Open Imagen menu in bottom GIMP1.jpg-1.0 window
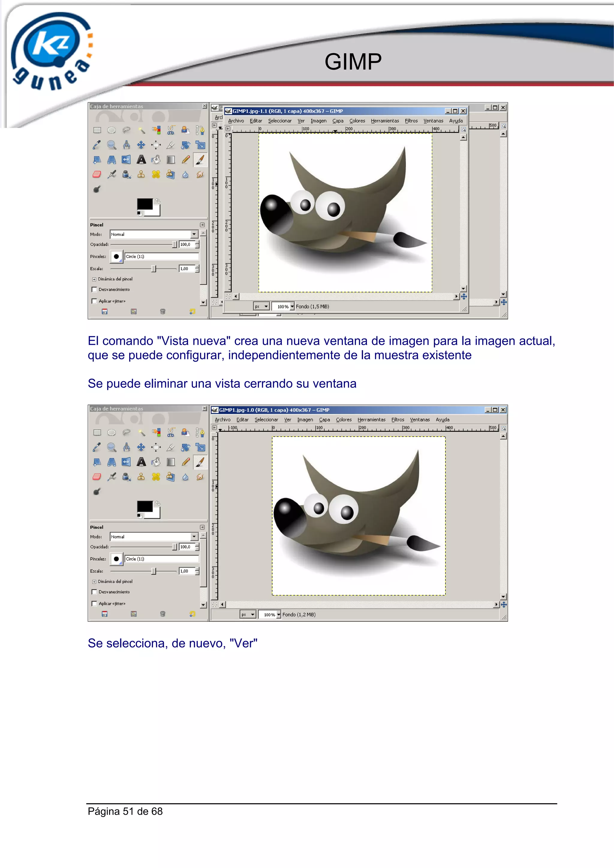Image resolution: width=614 pixels, height=868 pixels. coord(305,420)
